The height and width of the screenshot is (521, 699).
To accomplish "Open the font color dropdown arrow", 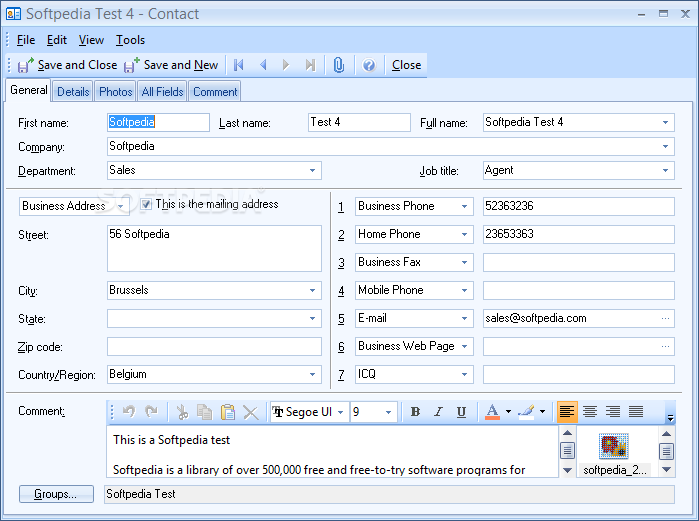I will [x=508, y=412].
